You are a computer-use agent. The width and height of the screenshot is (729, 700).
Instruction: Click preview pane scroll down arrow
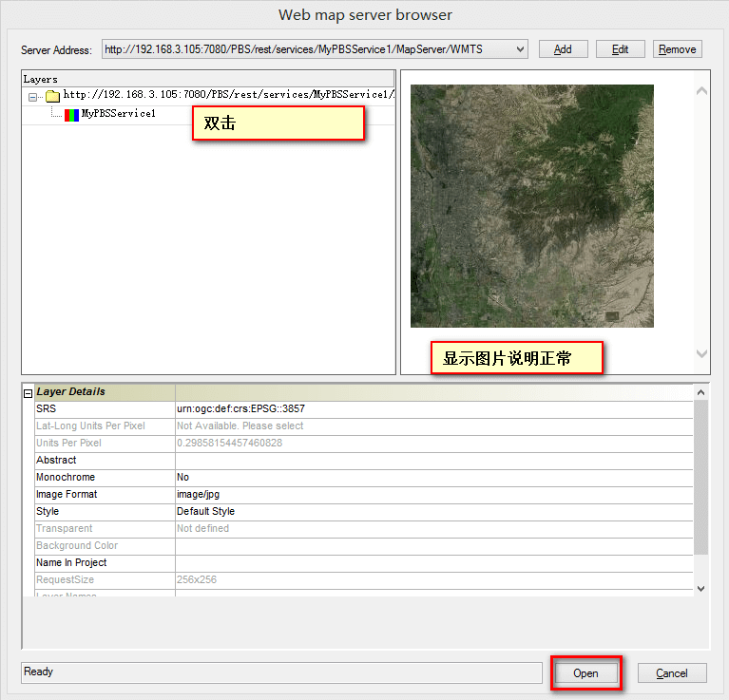[701, 354]
